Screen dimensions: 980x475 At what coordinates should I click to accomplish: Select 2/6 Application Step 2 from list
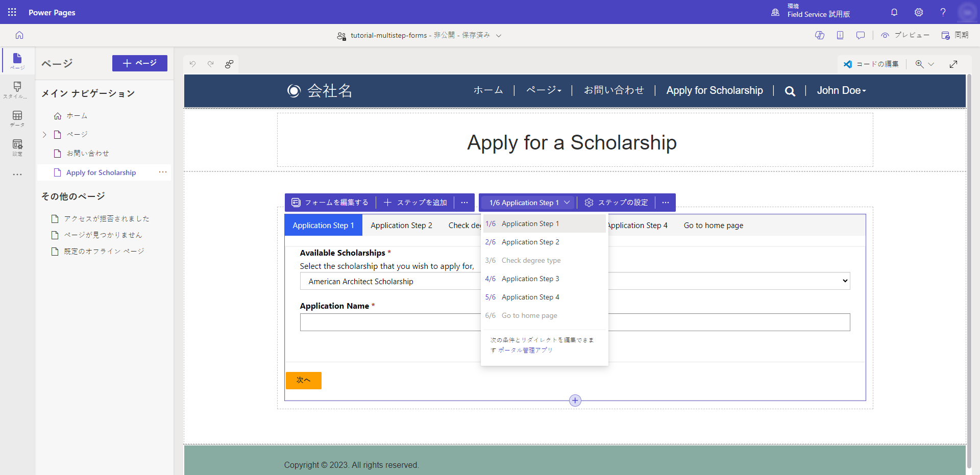[x=530, y=242]
